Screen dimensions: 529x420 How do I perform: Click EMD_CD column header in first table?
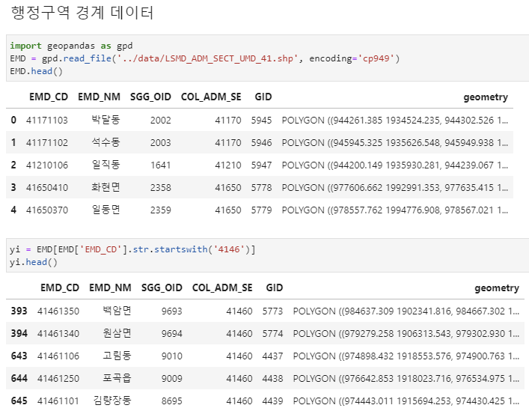(49, 97)
